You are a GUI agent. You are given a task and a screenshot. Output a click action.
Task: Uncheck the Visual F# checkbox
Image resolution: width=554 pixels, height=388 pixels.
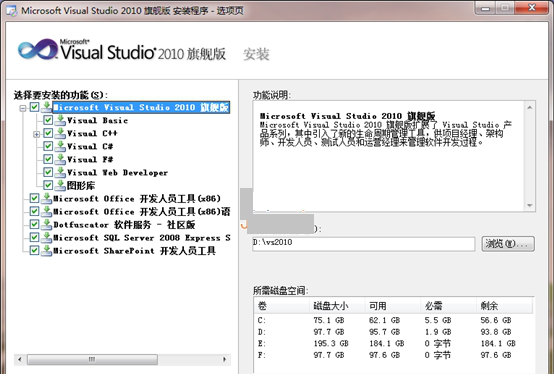48,159
